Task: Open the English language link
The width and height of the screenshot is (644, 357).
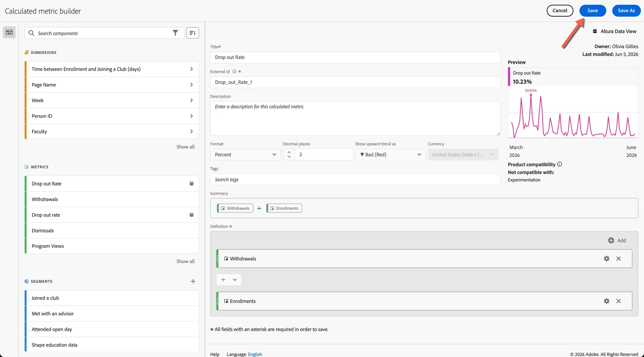Action: [x=255, y=354]
